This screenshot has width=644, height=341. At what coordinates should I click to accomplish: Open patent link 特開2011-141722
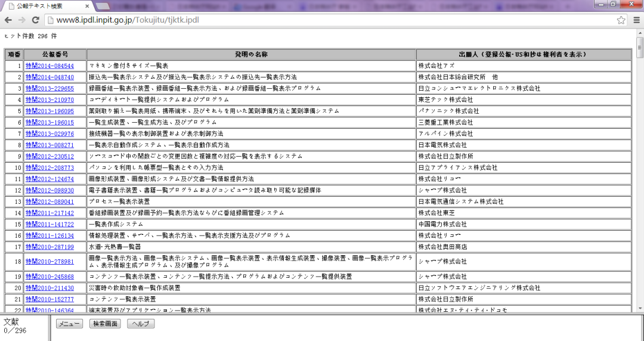(49, 224)
